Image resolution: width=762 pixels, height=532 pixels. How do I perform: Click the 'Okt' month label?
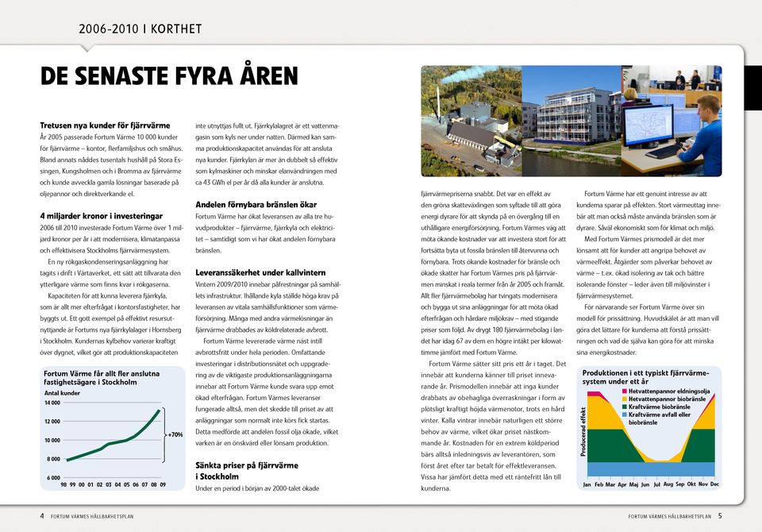691,484
